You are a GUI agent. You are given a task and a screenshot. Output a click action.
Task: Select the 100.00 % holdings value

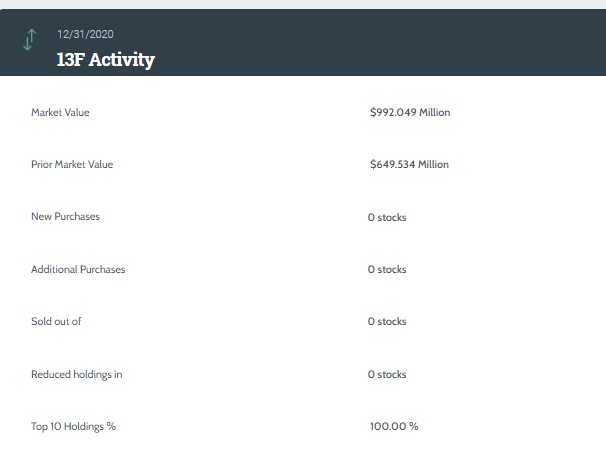pos(394,426)
